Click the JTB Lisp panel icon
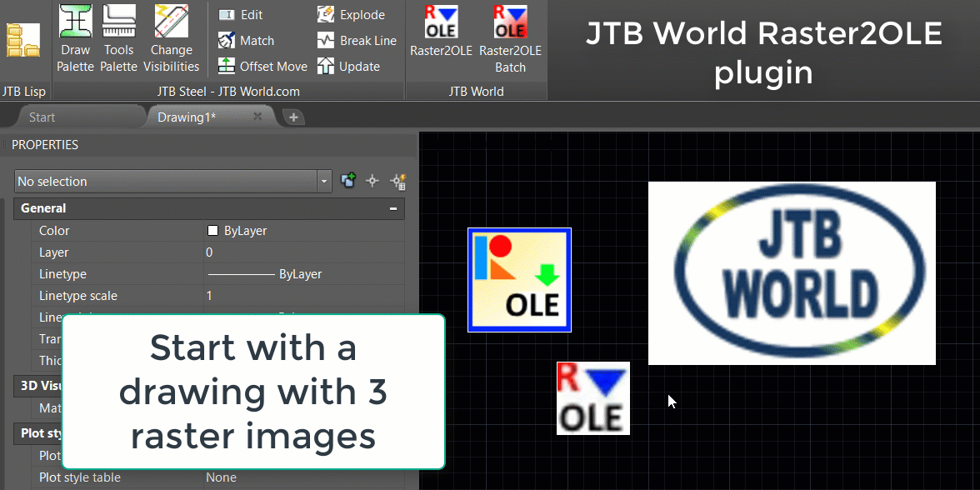The width and height of the screenshot is (980, 490). pos(23,40)
